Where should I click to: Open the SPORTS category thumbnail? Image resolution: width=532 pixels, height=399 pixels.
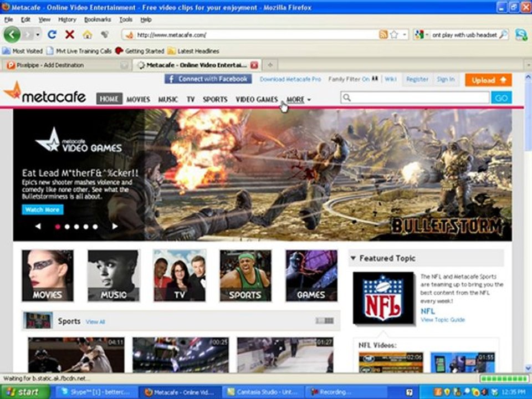245,276
